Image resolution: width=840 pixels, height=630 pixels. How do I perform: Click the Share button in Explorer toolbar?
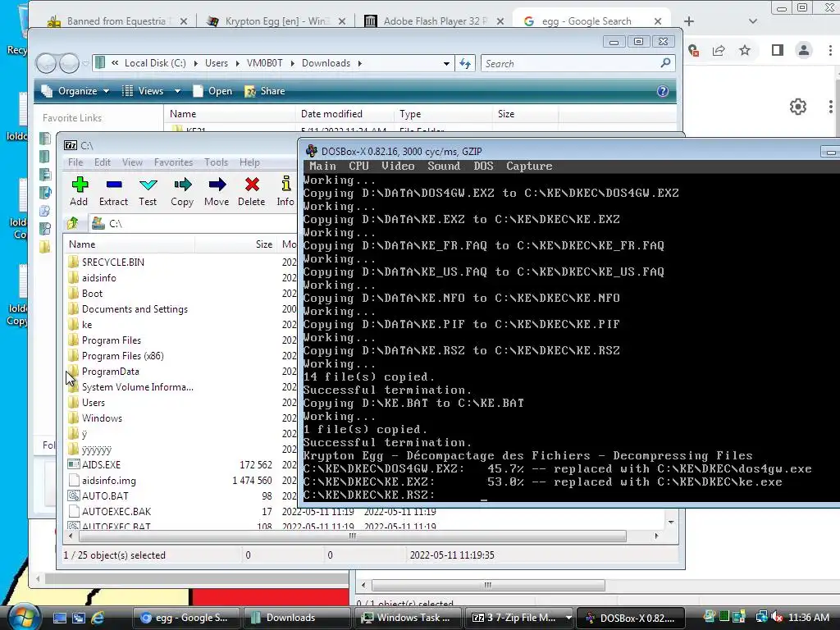tap(265, 91)
